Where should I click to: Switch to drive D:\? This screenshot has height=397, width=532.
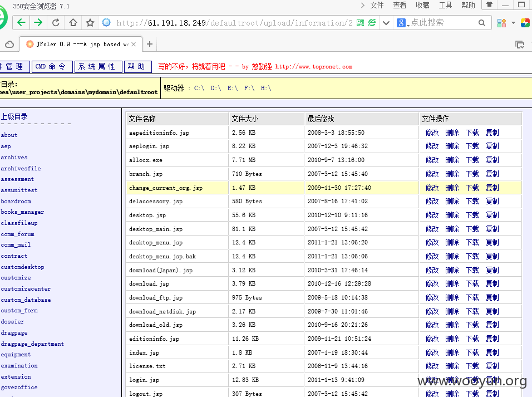(216, 89)
